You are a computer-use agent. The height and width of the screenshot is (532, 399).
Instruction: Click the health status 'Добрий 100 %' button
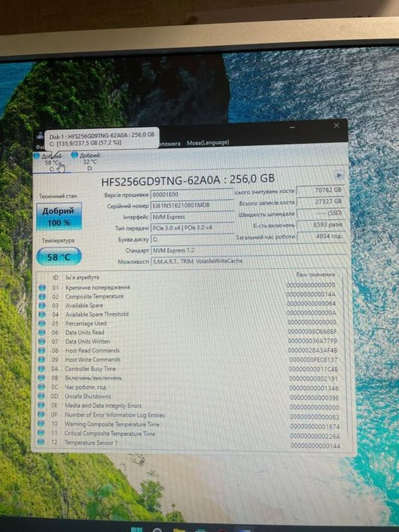point(59,217)
